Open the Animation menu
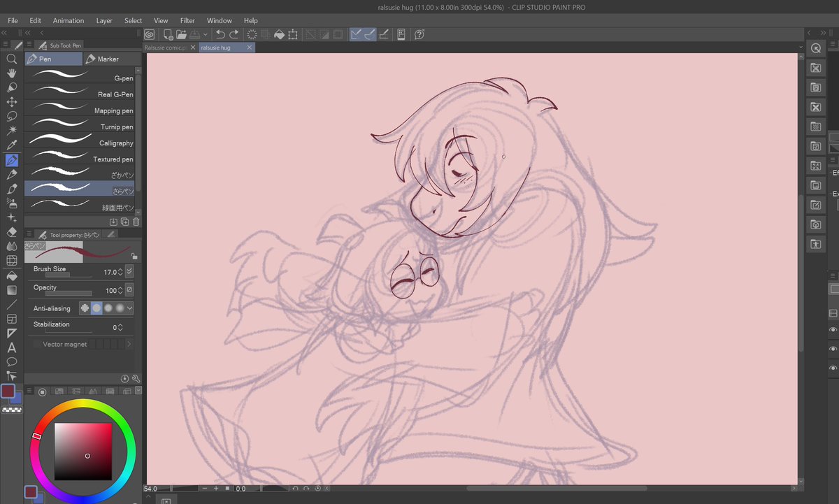This screenshot has height=504, width=839. (69, 20)
